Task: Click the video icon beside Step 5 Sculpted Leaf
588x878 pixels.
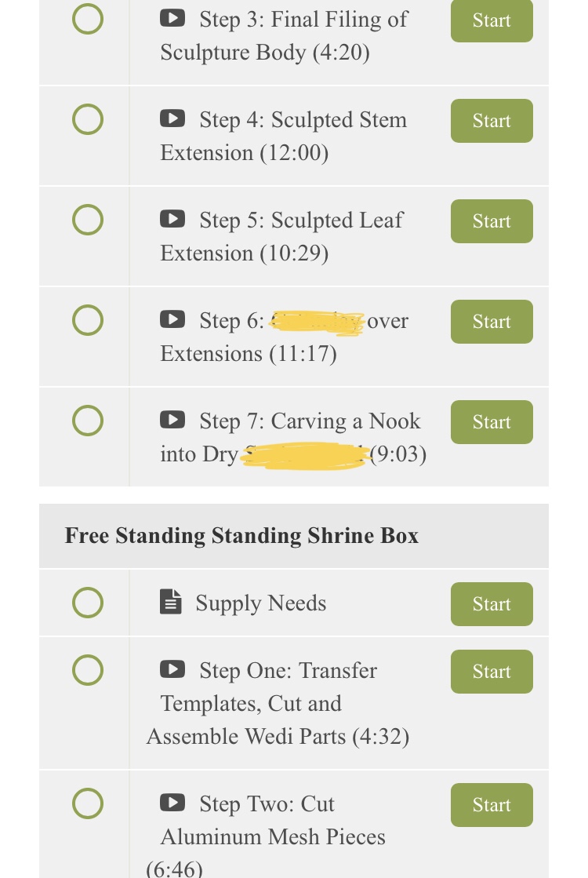Action: 172,219
